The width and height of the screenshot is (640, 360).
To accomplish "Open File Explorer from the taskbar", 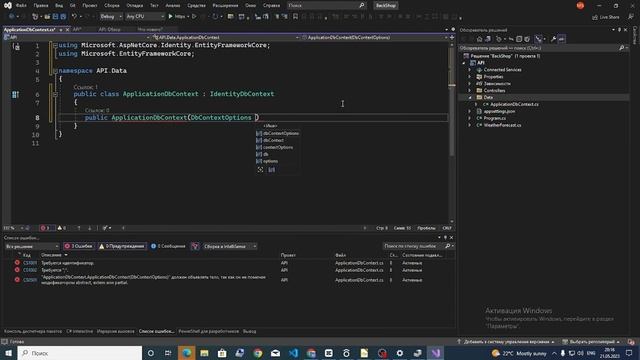I will click(204, 353).
